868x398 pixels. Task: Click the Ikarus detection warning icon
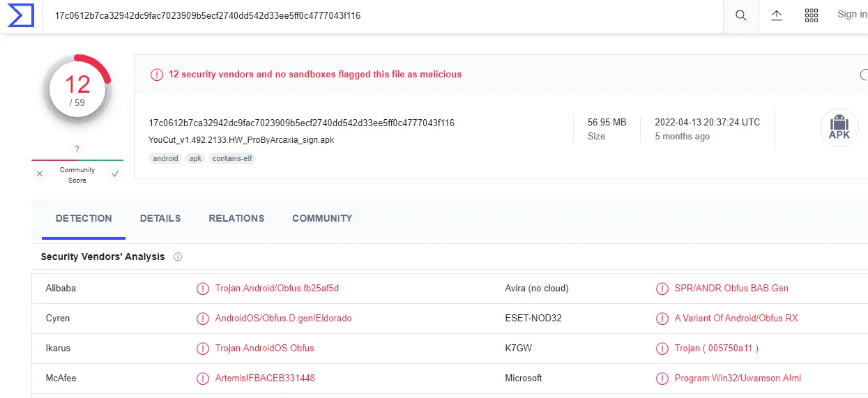click(x=203, y=349)
